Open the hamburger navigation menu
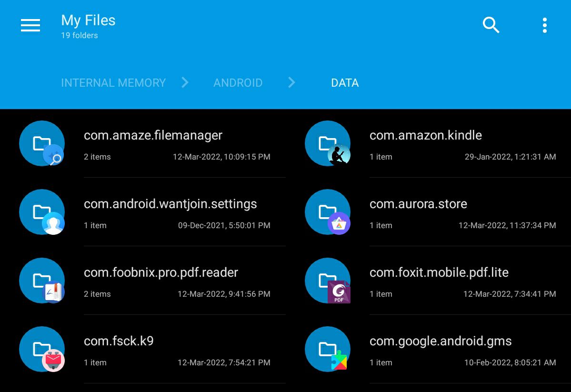This screenshot has height=392, width=571. [30, 25]
